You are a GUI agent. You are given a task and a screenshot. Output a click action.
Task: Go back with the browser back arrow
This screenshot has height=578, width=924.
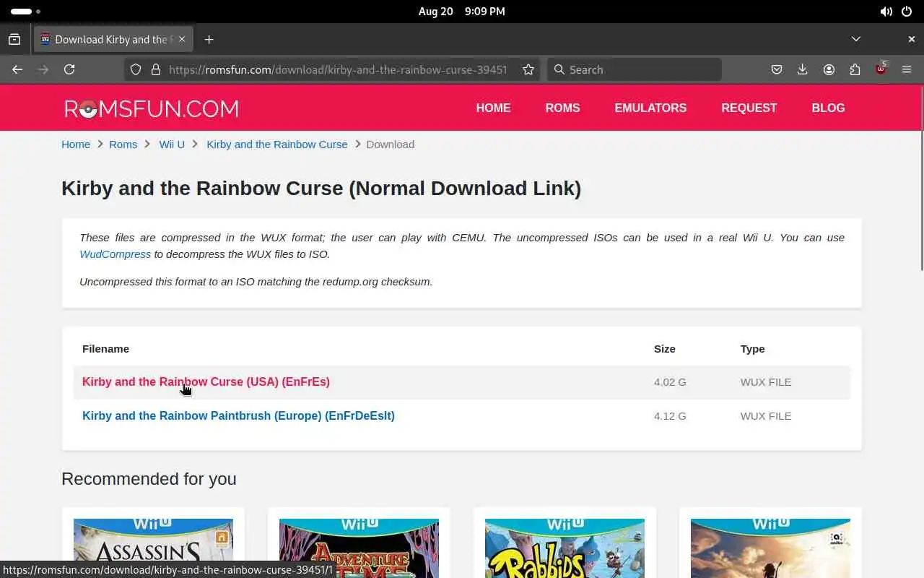click(x=17, y=69)
